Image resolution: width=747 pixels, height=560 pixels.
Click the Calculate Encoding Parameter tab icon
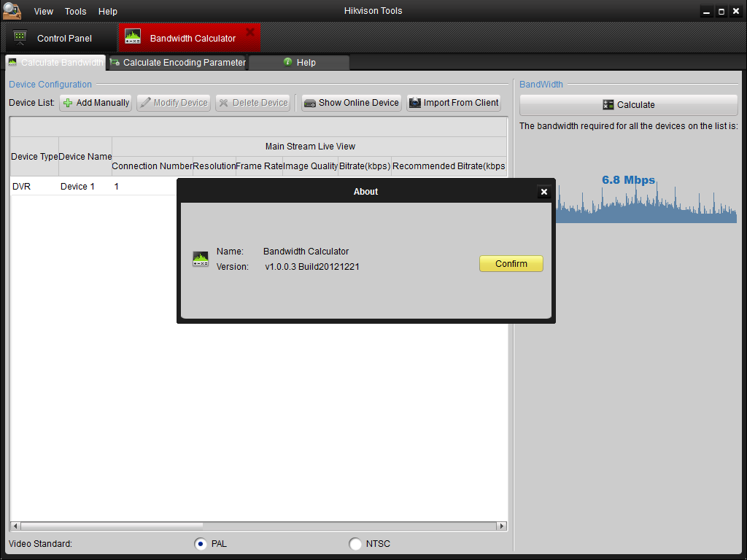coord(115,63)
